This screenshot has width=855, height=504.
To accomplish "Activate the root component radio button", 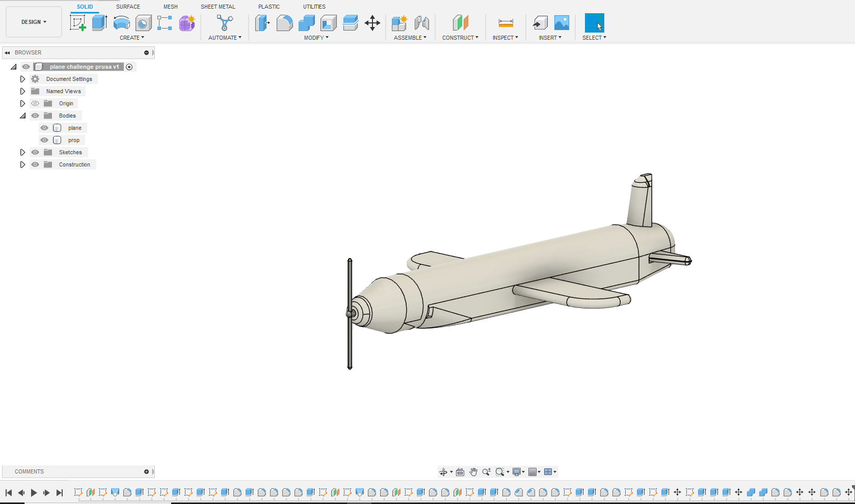I will [129, 67].
